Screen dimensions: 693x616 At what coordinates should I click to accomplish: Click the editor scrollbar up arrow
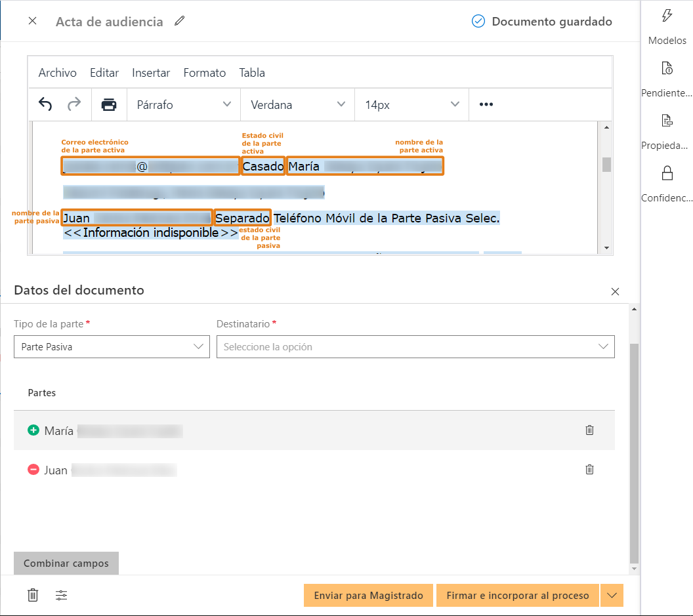[606, 127]
